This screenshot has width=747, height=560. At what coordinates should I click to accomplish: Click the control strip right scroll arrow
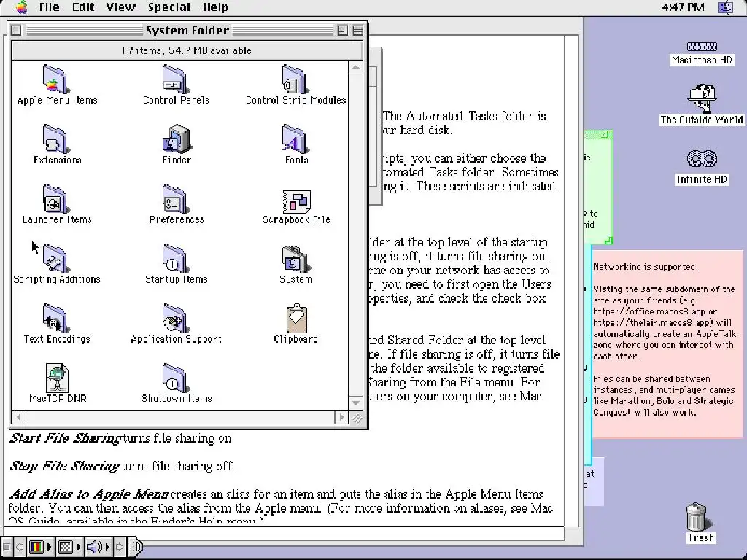(120, 547)
